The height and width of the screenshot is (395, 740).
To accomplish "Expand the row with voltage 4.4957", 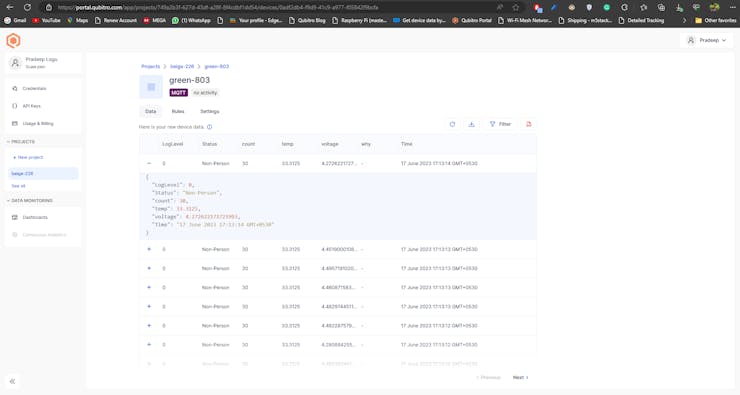I will click(149, 269).
